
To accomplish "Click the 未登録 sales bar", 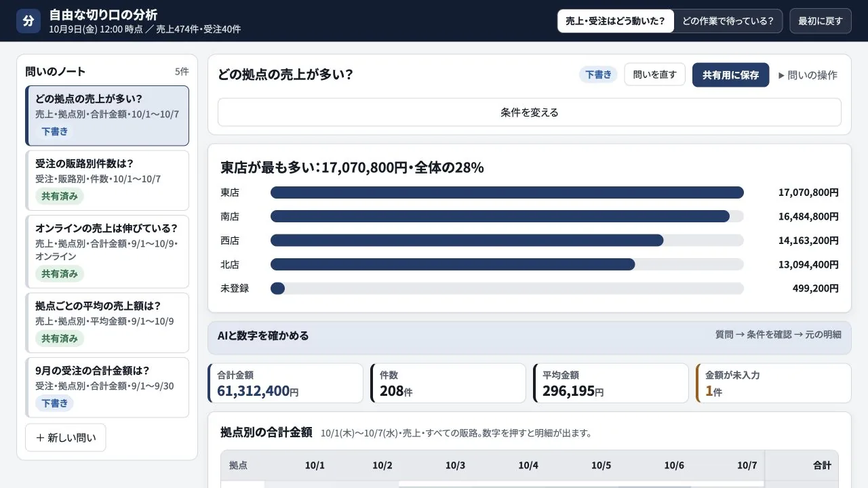I will pyautogui.click(x=277, y=289).
